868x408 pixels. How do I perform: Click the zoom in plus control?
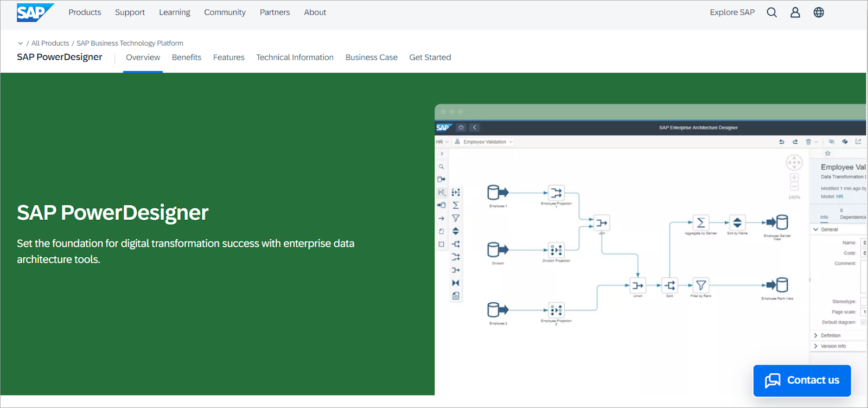pyautogui.click(x=794, y=177)
